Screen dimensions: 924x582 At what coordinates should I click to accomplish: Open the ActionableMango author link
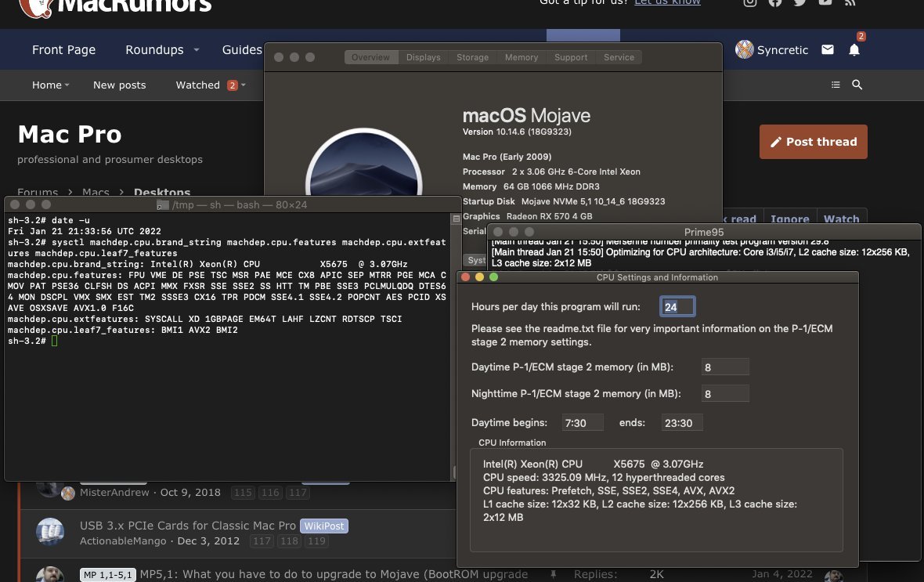click(123, 540)
